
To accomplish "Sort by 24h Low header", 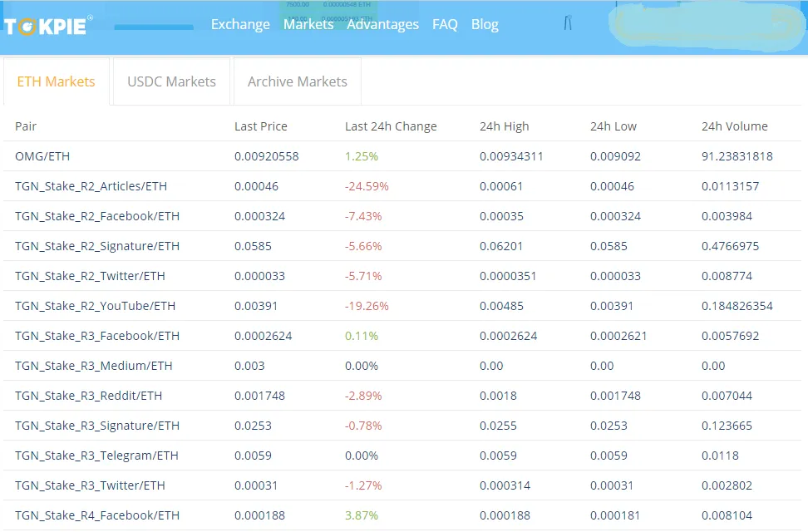I will tap(613, 126).
